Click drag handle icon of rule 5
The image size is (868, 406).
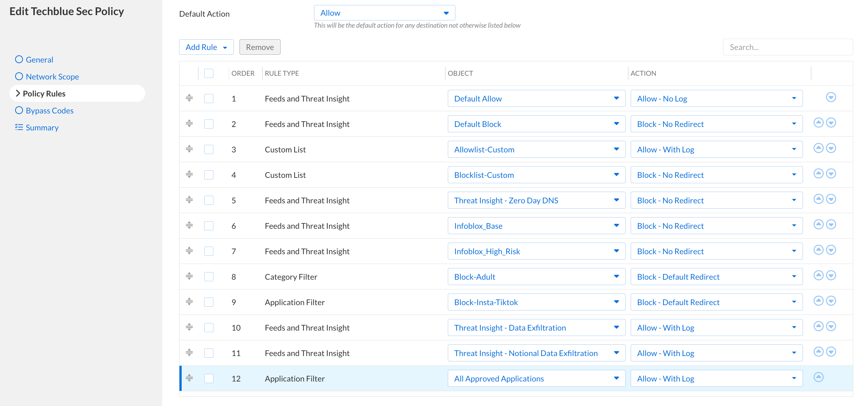190,200
